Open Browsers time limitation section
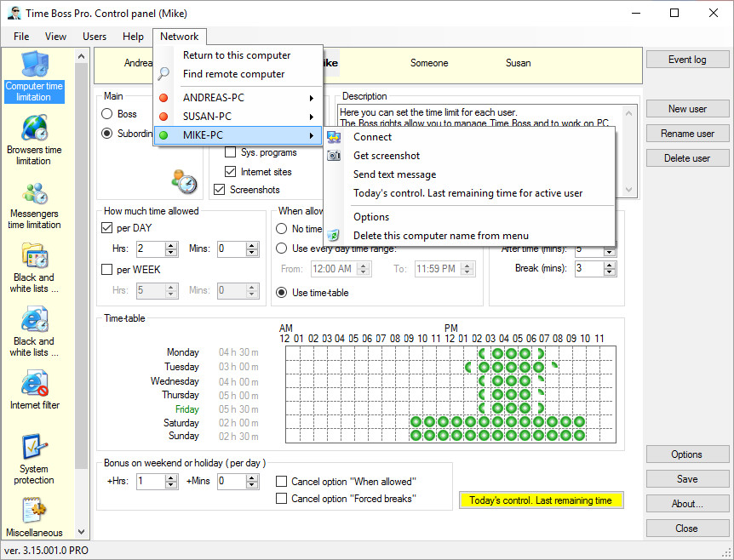This screenshot has width=734, height=560. tap(34, 140)
